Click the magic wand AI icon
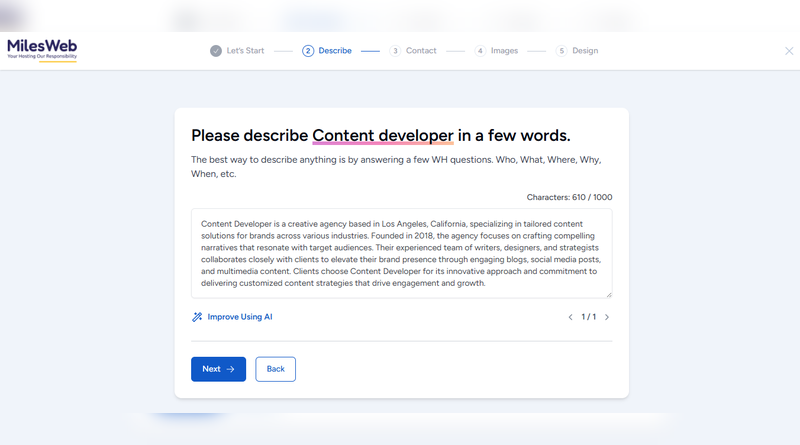Image resolution: width=800 pixels, height=445 pixels. [197, 317]
